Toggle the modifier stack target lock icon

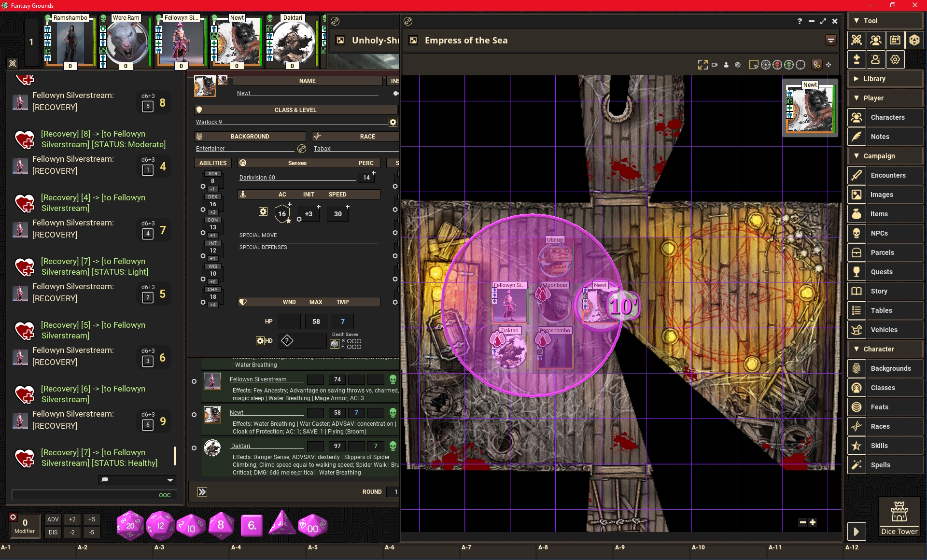(x=14, y=517)
